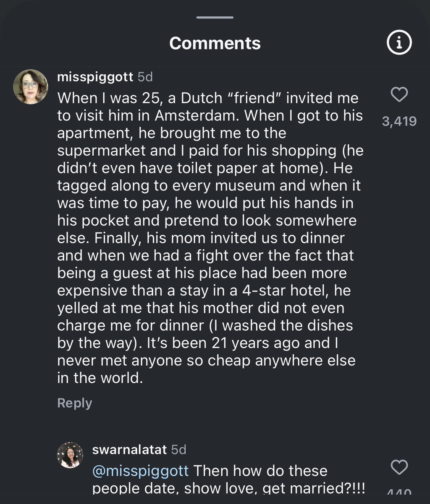Screen dimensions: 430x504
Task: Grab the drag handle atop the sheet
Action: pyautogui.click(x=215, y=17)
